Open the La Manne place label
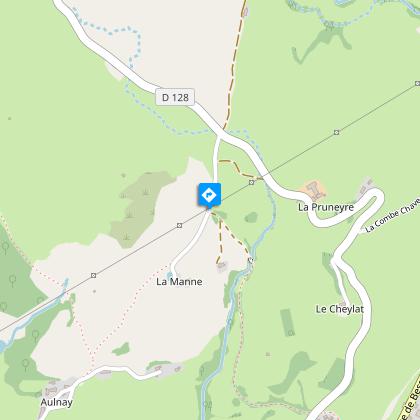420x420 pixels. 179,282
